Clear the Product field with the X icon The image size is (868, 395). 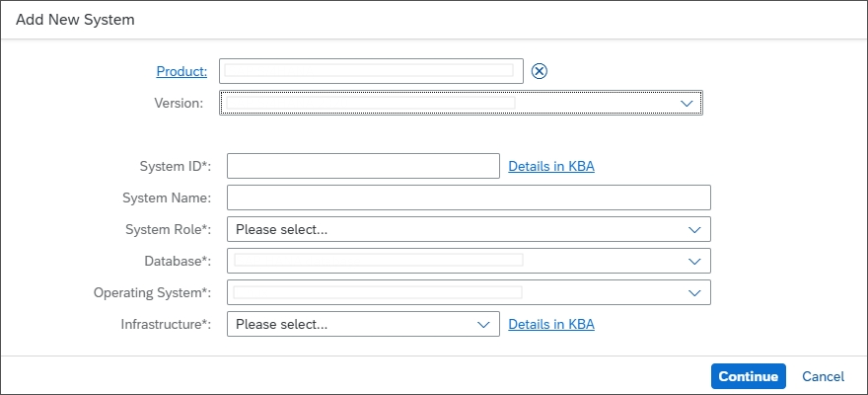pyautogui.click(x=540, y=70)
